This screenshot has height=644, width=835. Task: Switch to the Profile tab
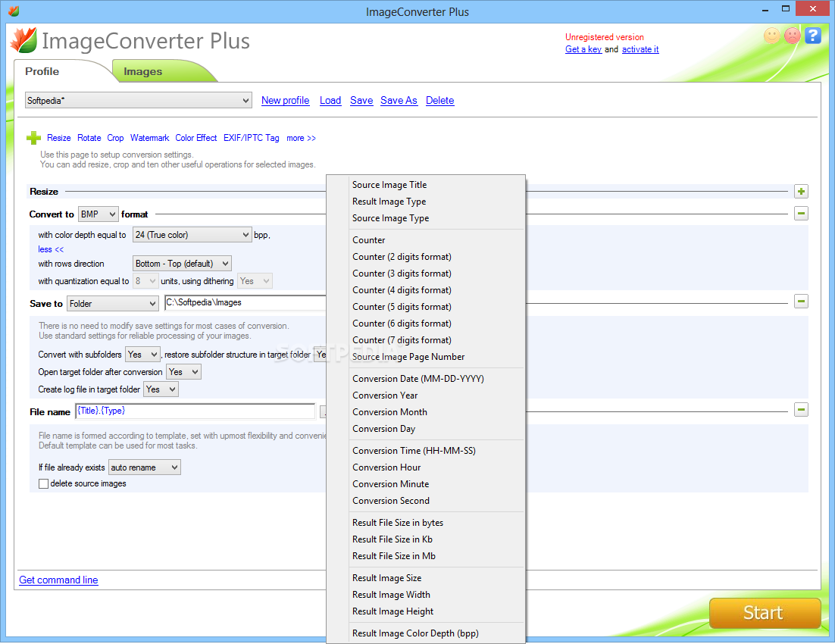tap(42, 71)
